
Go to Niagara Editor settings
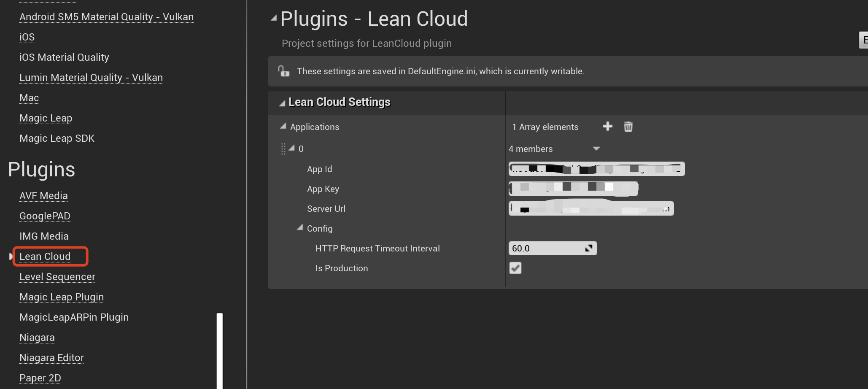51,358
